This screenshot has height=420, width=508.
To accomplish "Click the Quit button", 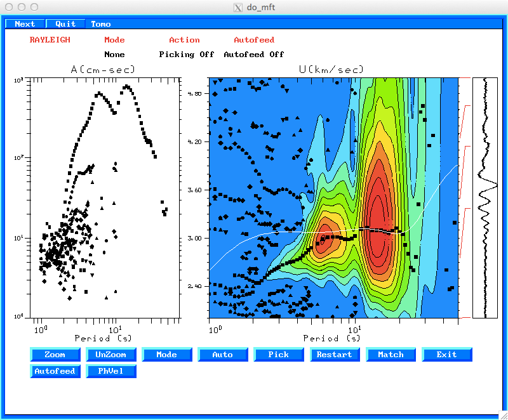I will tap(65, 24).
